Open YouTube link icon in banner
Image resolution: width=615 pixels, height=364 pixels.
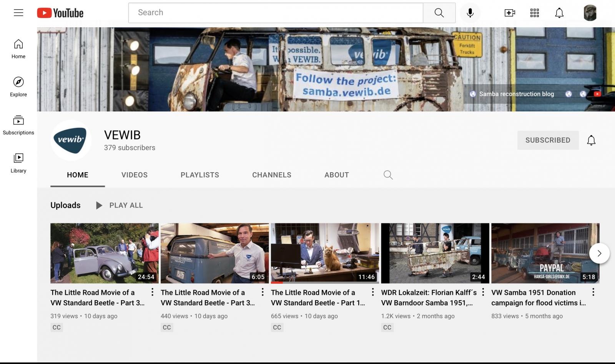click(597, 94)
